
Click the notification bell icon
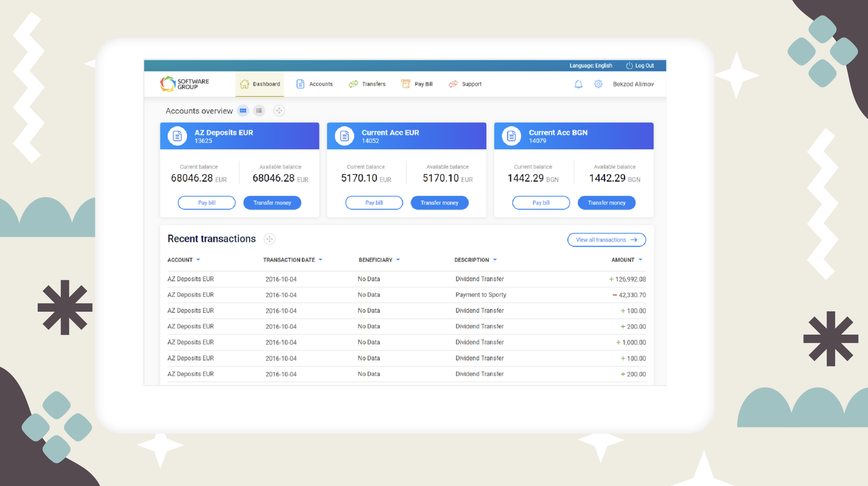578,84
